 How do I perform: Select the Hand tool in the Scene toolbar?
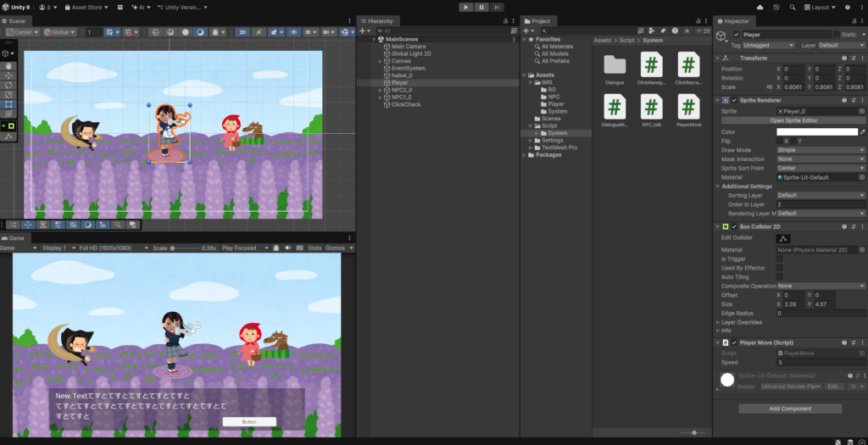point(9,64)
